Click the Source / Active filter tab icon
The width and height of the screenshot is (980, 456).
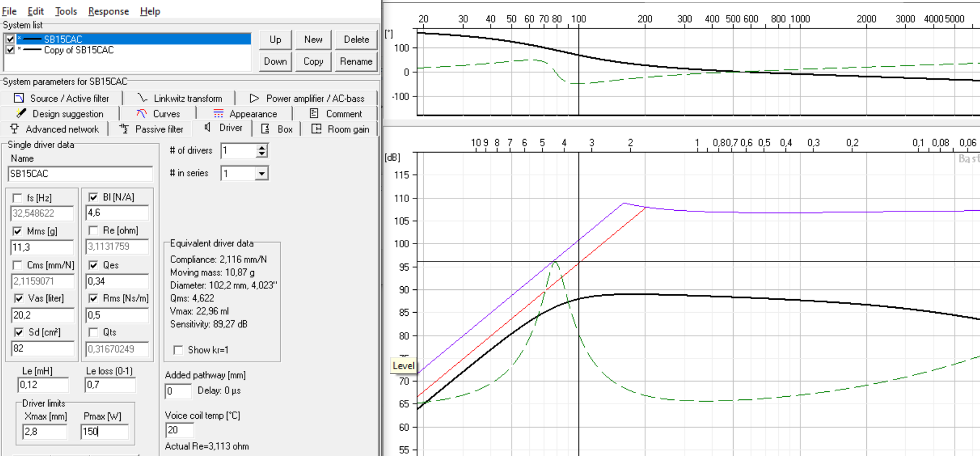[x=19, y=98]
